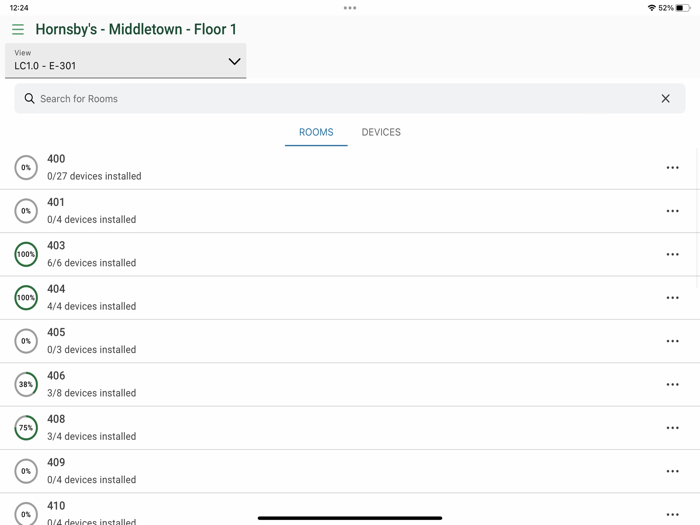Select the 0% progress circle for room 400

(x=26, y=168)
